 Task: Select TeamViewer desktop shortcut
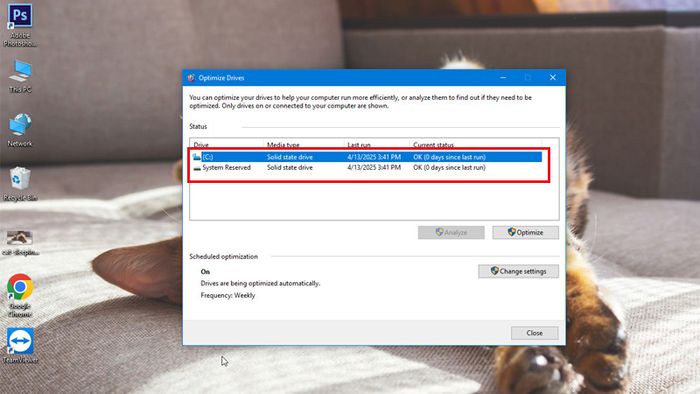pyautogui.click(x=20, y=346)
